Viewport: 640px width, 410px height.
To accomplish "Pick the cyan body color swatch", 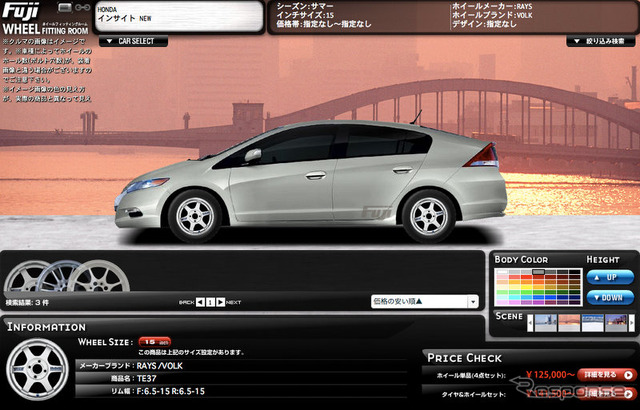I will 514,297.
